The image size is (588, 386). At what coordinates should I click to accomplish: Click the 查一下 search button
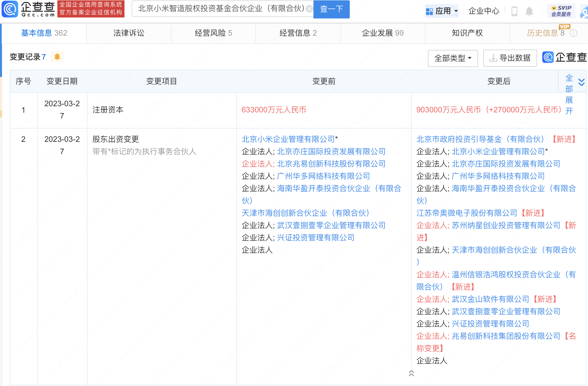(331, 9)
